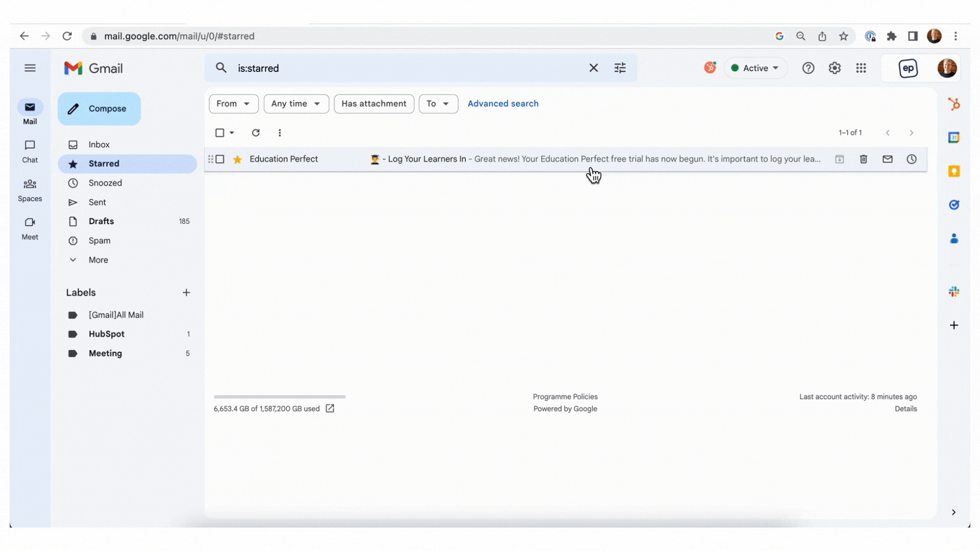Viewport: 980px width, 551px height.
Task: Create a new label plus button
Action: tap(186, 293)
